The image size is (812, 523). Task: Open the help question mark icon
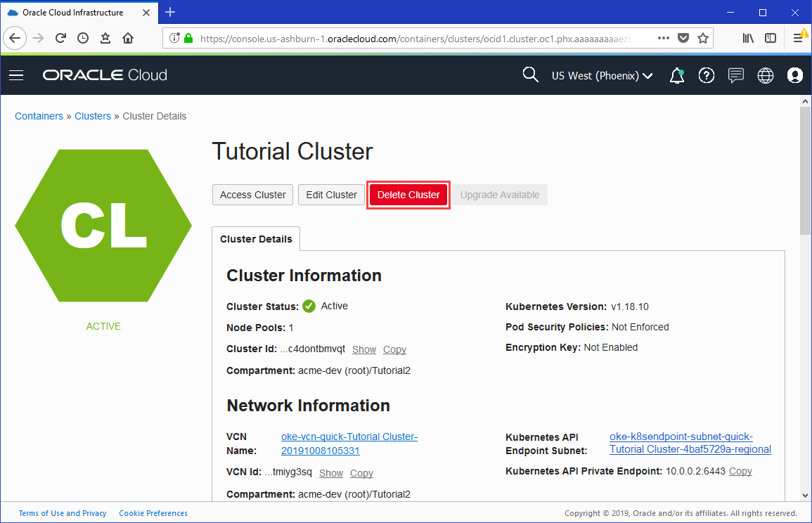(707, 75)
